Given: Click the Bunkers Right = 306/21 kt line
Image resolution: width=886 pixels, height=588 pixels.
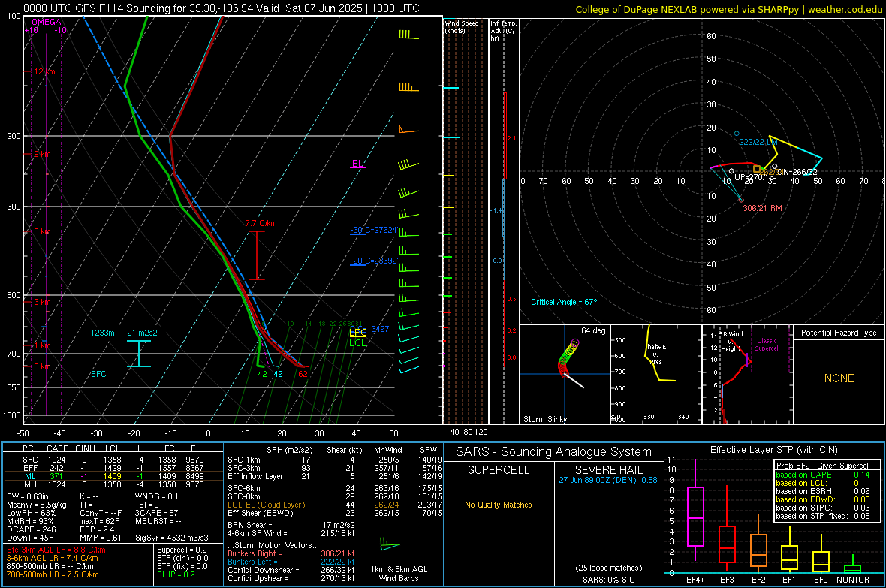Looking at the screenshot, I should (291, 553).
